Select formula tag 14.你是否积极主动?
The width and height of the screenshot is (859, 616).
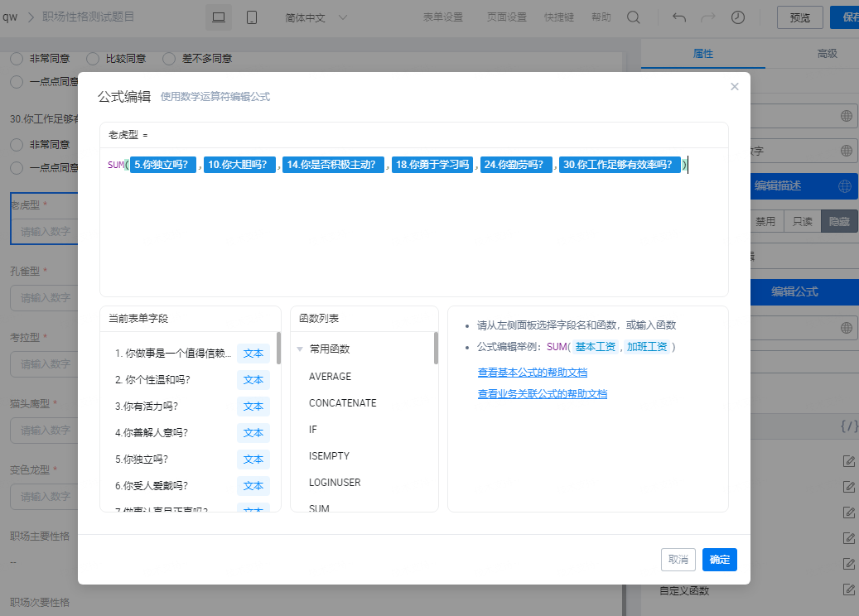tap(333, 164)
